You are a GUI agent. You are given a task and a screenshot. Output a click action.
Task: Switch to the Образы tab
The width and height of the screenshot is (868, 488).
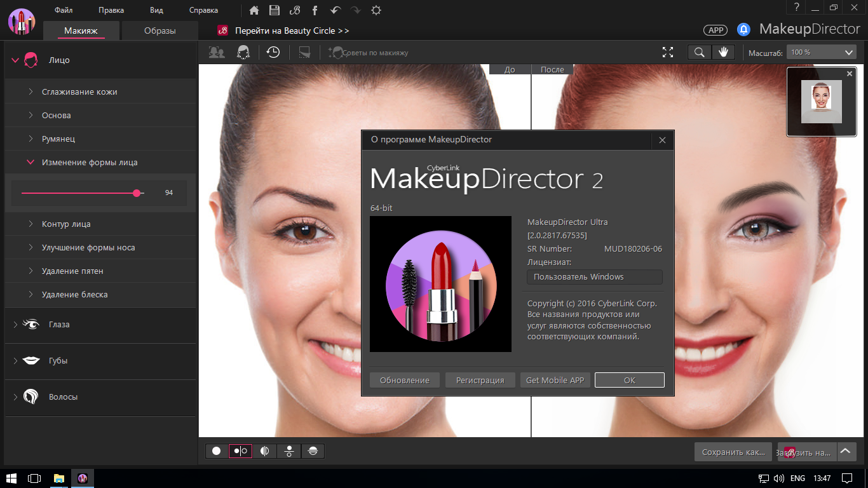(x=159, y=30)
